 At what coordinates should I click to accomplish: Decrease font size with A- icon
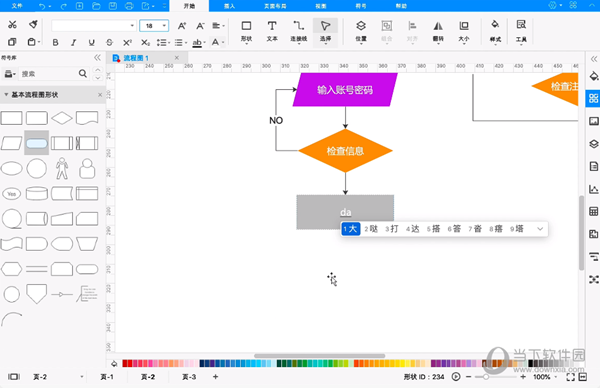[200, 26]
